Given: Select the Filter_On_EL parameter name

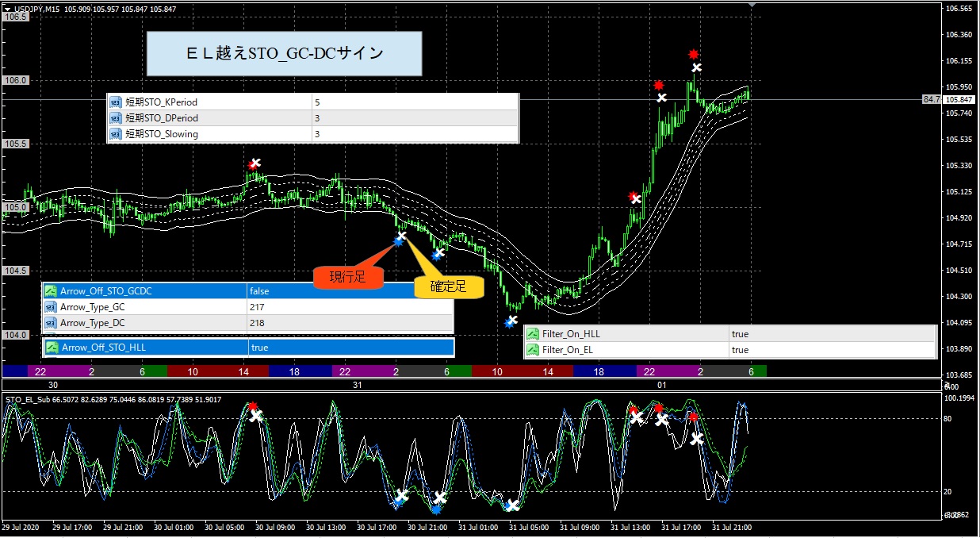Looking at the screenshot, I should tap(568, 350).
